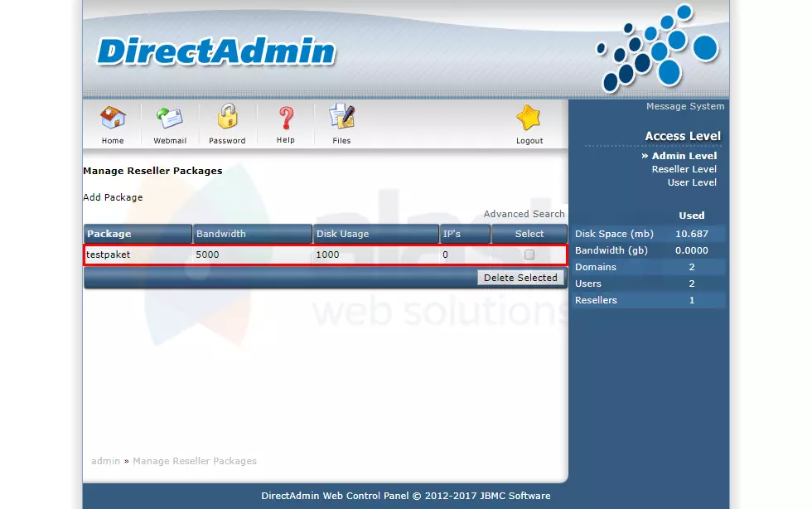Click bandwidth value 5000 in testpaket row
Image resolution: width=812 pixels, height=509 pixels.
coord(207,254)
